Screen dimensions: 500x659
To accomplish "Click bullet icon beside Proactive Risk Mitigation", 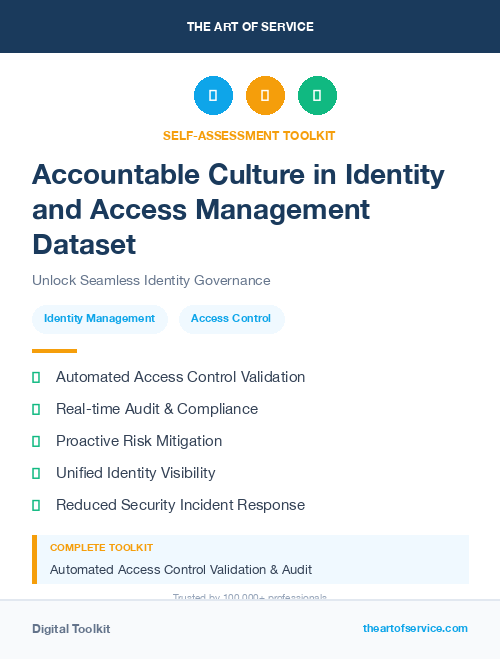I will point(36,441).
